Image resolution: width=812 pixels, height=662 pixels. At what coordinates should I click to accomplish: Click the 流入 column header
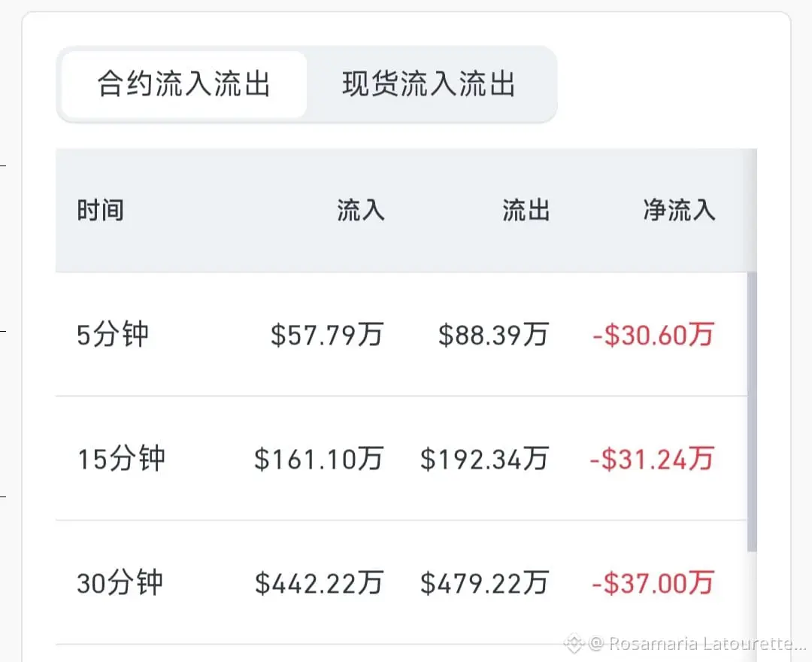(x=360, y=211)
